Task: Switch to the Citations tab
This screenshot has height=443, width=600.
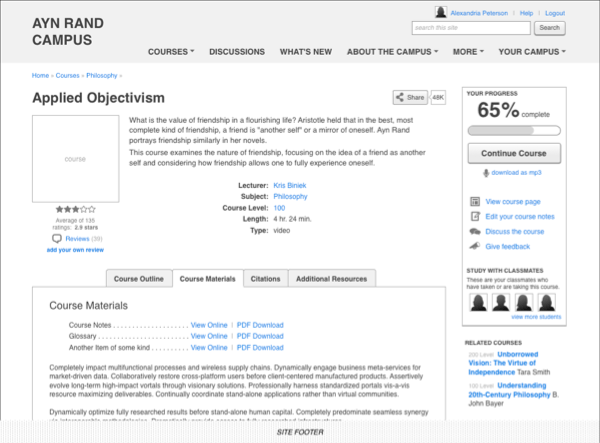Action: [265, 279]
